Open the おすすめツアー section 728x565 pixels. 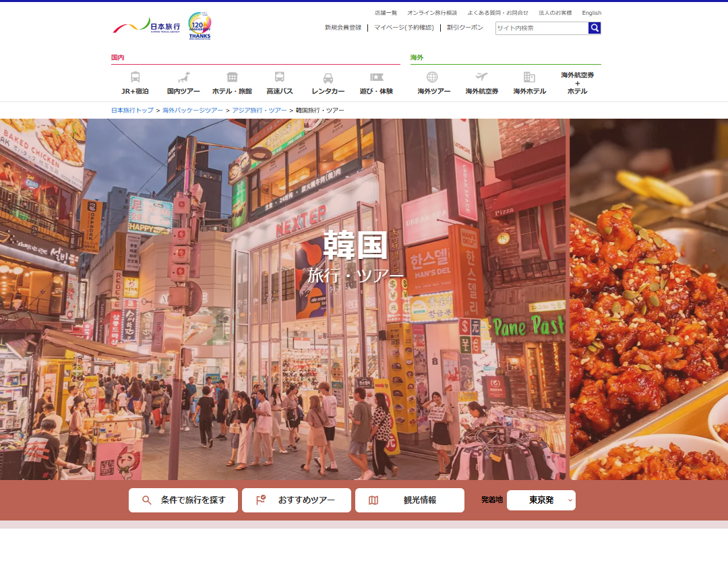pos(296,500)
